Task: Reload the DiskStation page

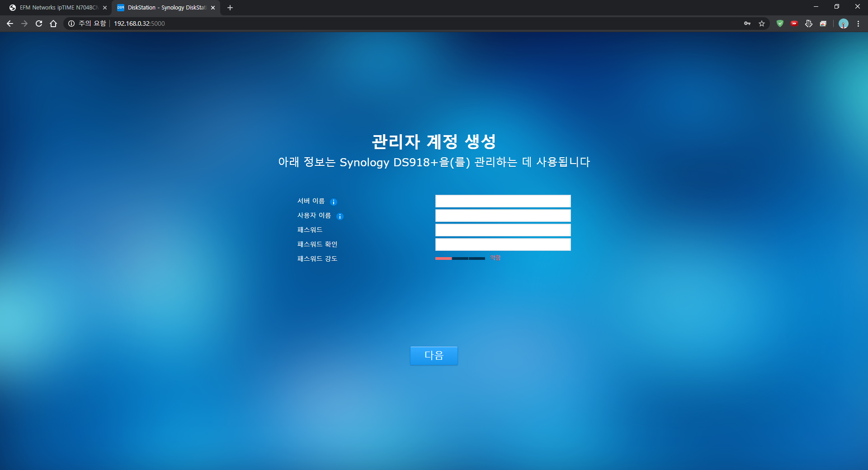Action: (39, 23)
